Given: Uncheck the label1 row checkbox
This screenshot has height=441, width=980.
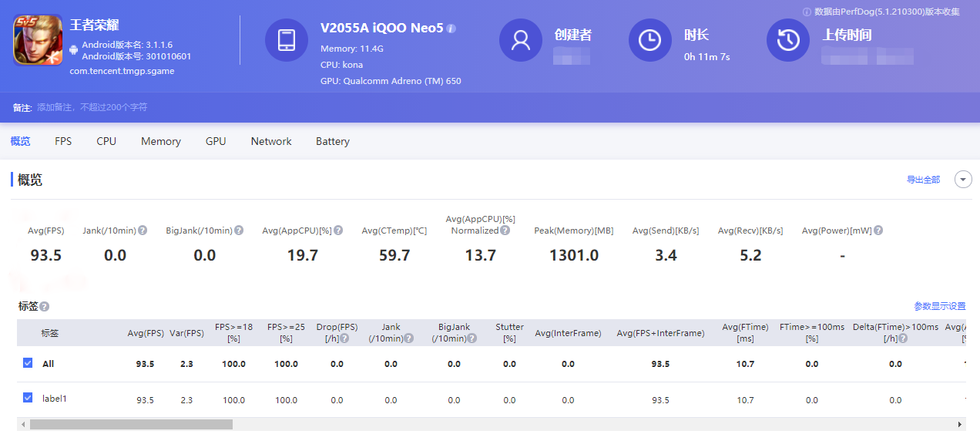Looking at the screenshot, I should click(x=28, y=398).
